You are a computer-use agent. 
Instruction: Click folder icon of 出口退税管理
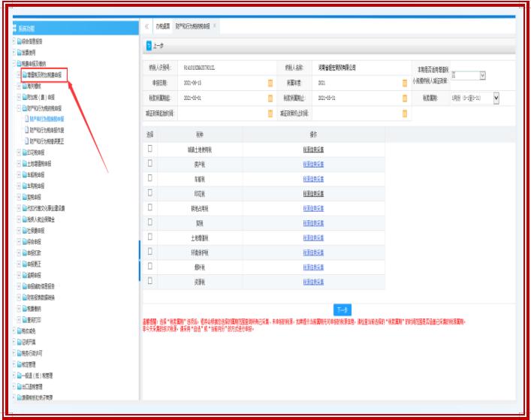click(x=19, y=386)
